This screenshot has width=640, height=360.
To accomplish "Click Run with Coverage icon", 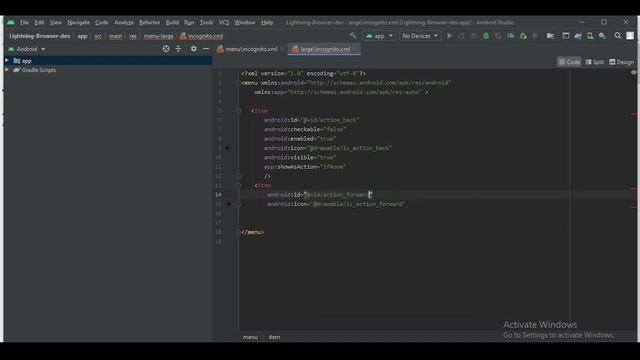I will (498, 36).
